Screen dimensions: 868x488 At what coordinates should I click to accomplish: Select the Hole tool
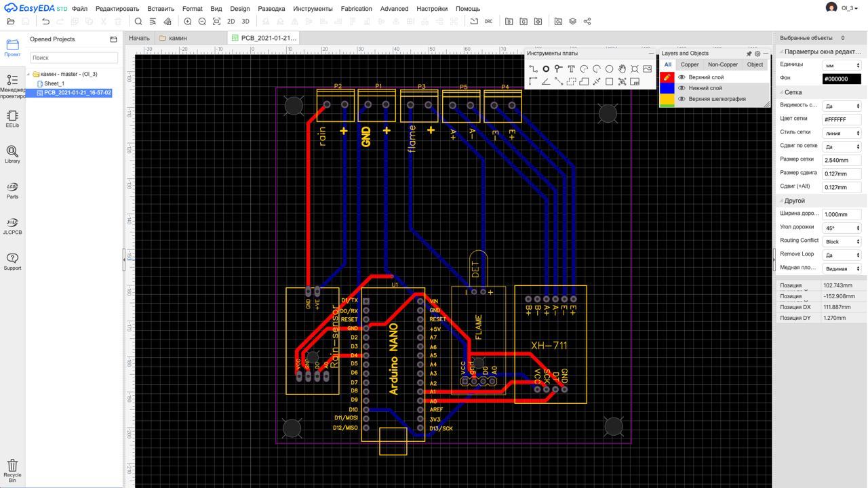coord(635,68)
